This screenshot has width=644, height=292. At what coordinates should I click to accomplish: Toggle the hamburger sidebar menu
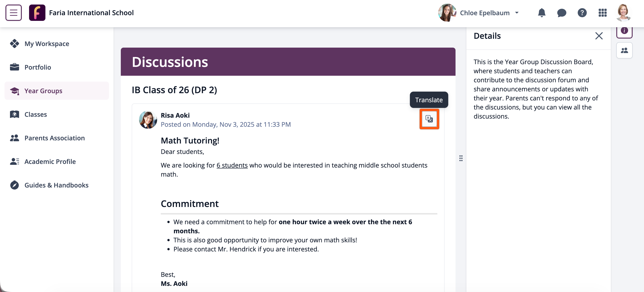13,13
